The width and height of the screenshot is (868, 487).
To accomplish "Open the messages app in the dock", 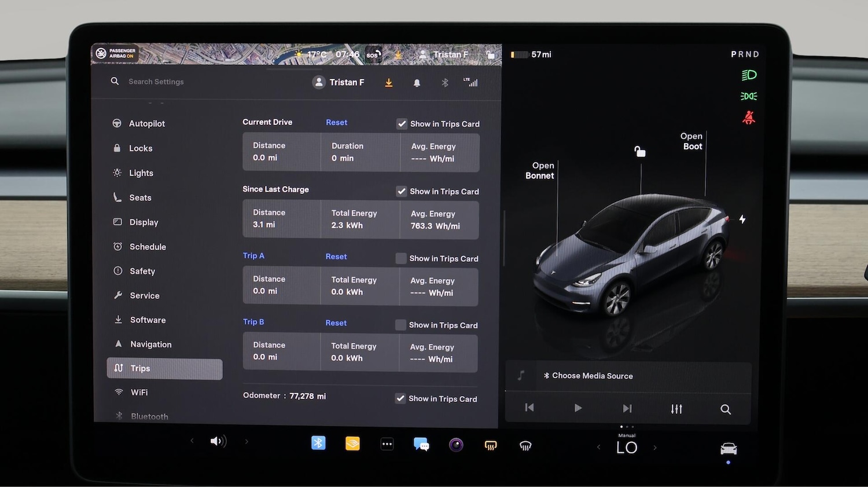I will (x=421, y=445).
